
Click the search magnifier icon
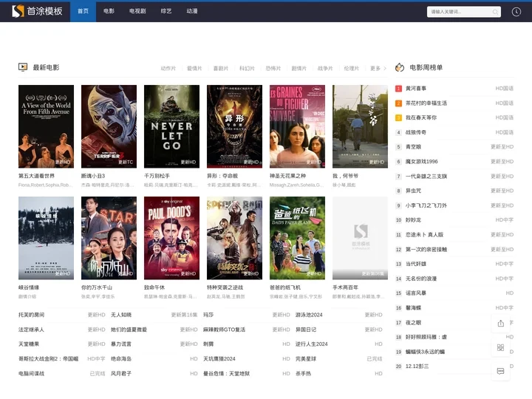click(495, 12)
